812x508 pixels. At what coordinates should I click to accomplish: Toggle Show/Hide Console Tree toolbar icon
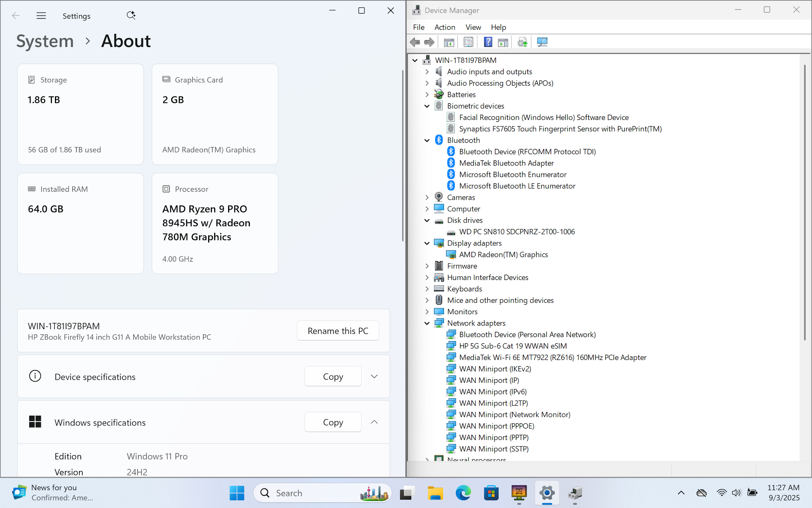click(x=449, y=42)
